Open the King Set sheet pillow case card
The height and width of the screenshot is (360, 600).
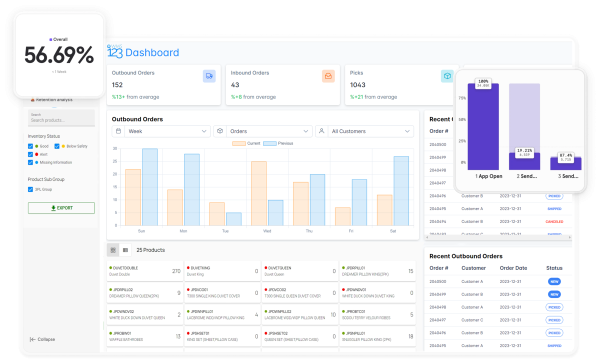pyautogui.click(x=222, y=336)
